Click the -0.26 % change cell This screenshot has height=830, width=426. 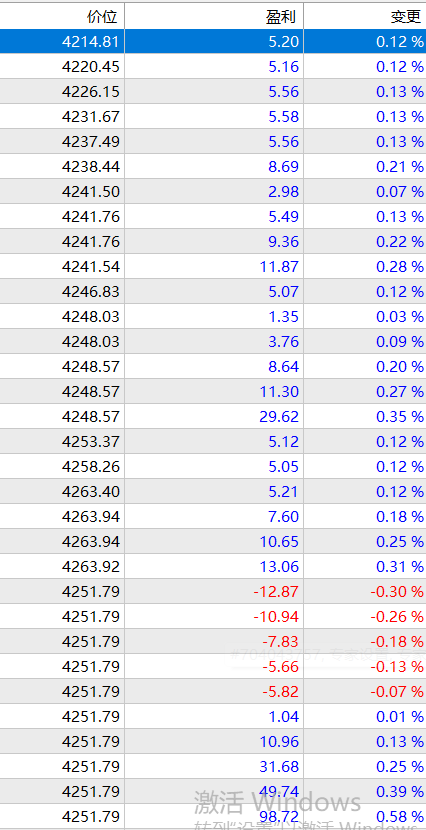397,617
